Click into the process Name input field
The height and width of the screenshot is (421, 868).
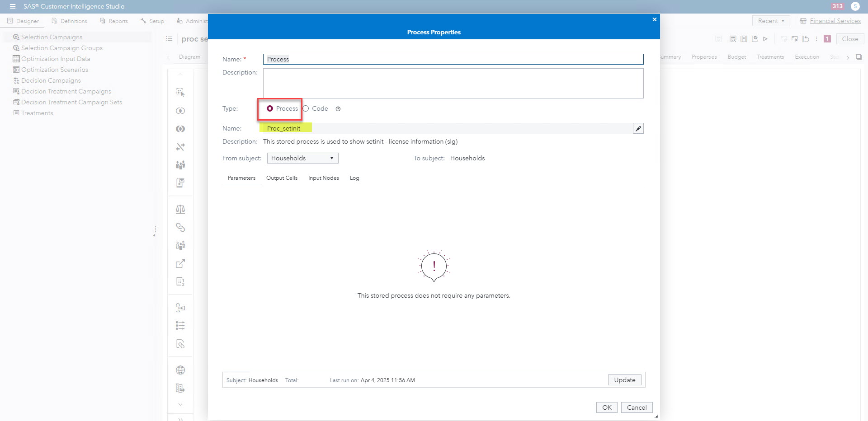453,59
